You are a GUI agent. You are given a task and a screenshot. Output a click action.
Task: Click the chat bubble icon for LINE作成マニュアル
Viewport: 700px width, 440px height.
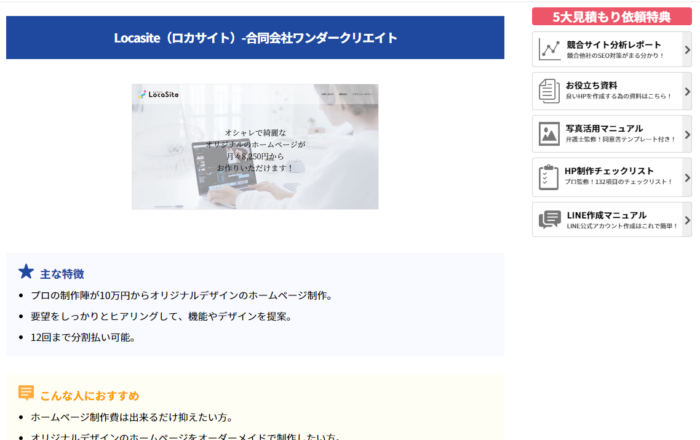click(549, 219)
